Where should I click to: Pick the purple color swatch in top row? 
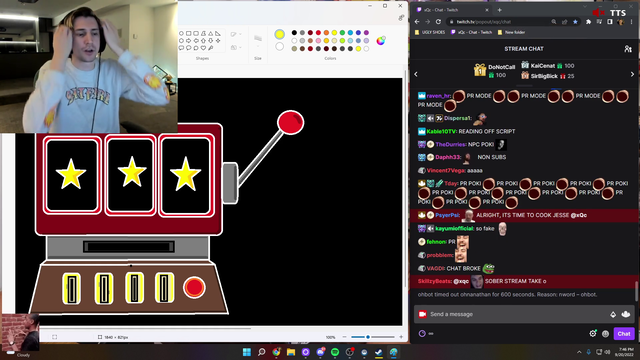coord(366,33)
